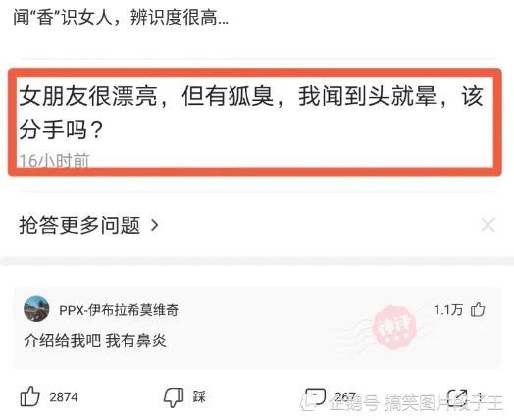
Task: Tap the username PPX-伊布拉希莫维奇
Action: (x=119, y=310)
